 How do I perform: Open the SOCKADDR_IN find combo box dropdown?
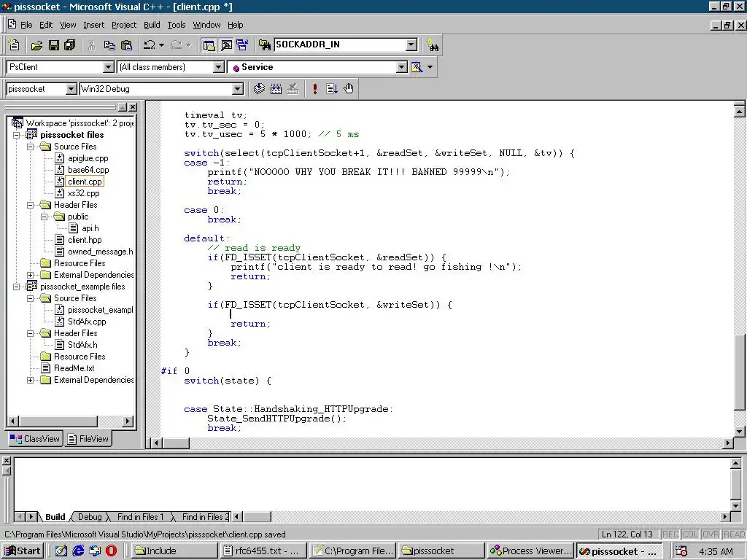coord(411,44)
